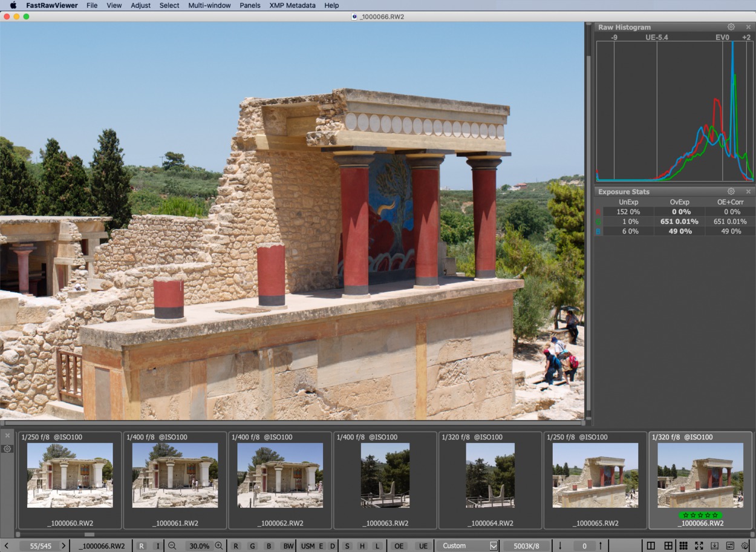The height and width of the screenshot is (552, 756).
Task: Go to next image using right chevron
Action: click(64, 546)
